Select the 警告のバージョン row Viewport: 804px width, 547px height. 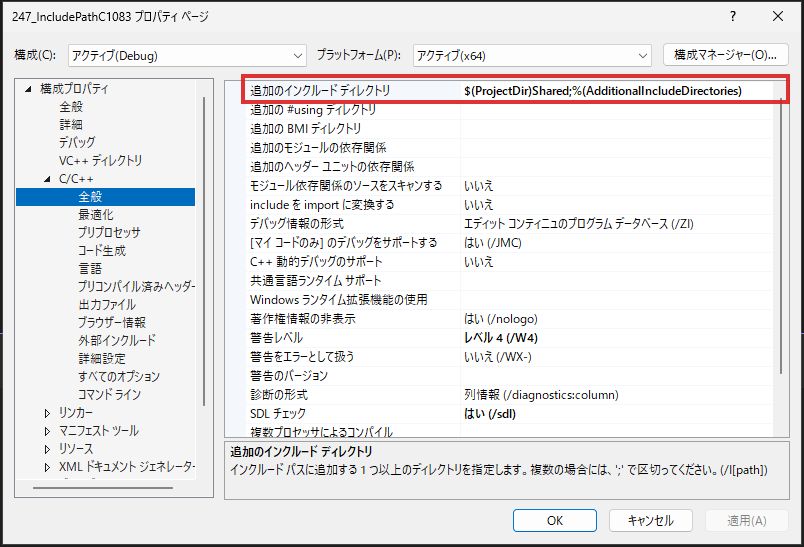click(509, 376)
